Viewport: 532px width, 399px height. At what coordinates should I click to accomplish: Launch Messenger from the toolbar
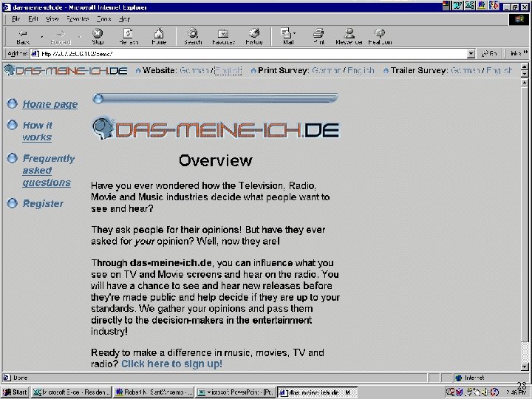click(349, 37)
